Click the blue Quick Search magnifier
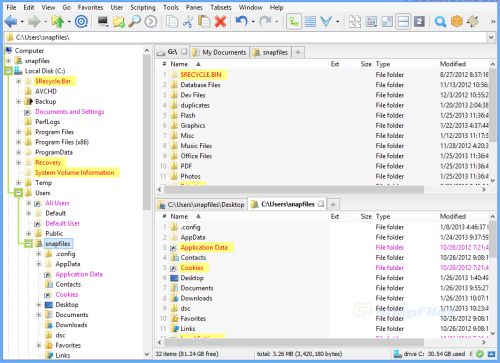The height and width of the screenshot is (363, 500). (440, 22)
